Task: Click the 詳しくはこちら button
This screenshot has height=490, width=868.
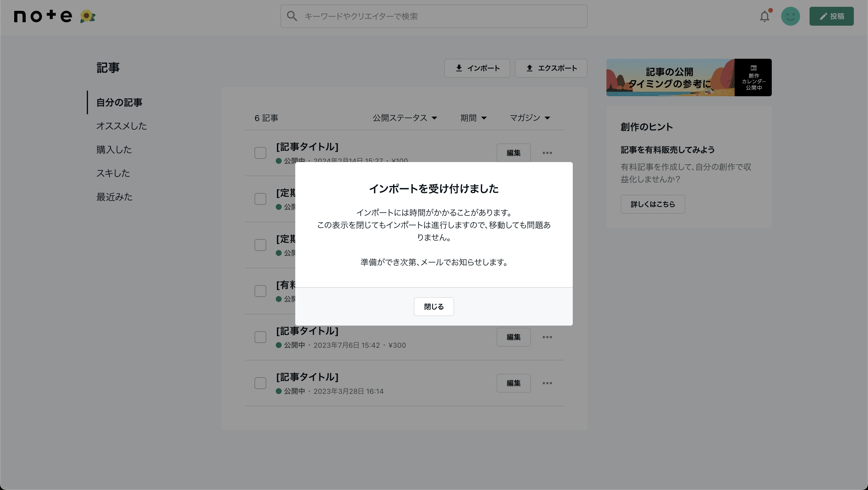Action: click(x=652, y=204)
